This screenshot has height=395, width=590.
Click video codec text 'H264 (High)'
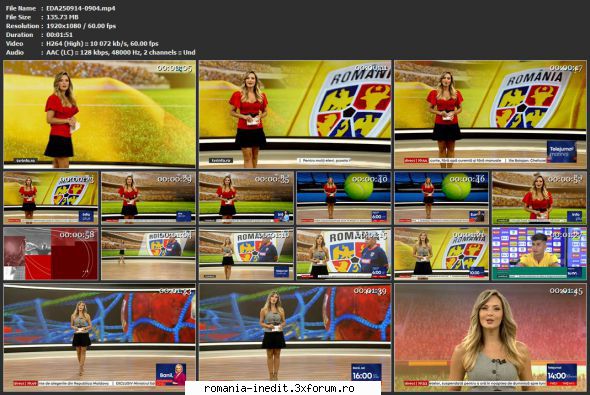(x=64, y=44)
